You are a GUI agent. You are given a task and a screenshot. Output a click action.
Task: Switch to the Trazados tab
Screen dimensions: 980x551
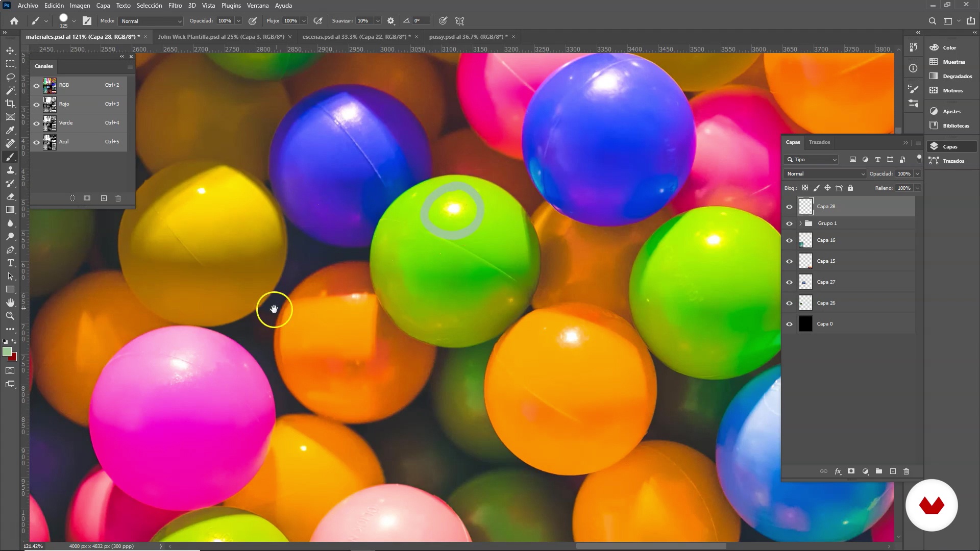coord(819,142)
